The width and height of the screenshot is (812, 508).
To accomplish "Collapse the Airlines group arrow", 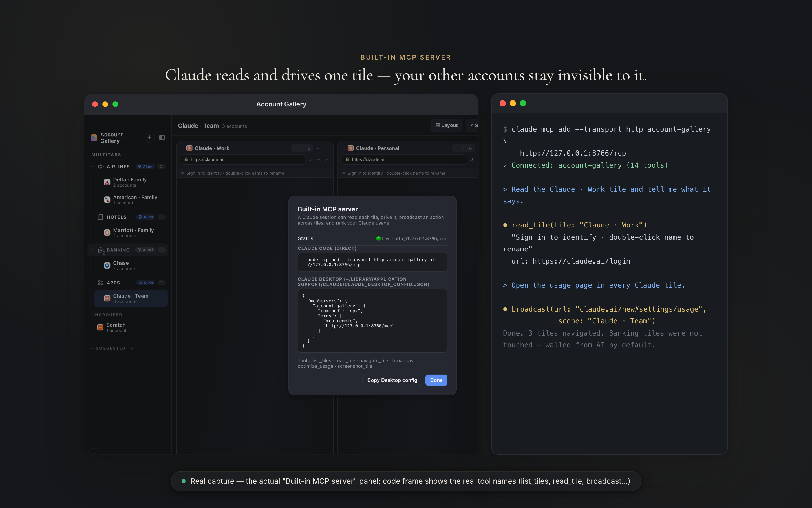I will click(92, 167).
